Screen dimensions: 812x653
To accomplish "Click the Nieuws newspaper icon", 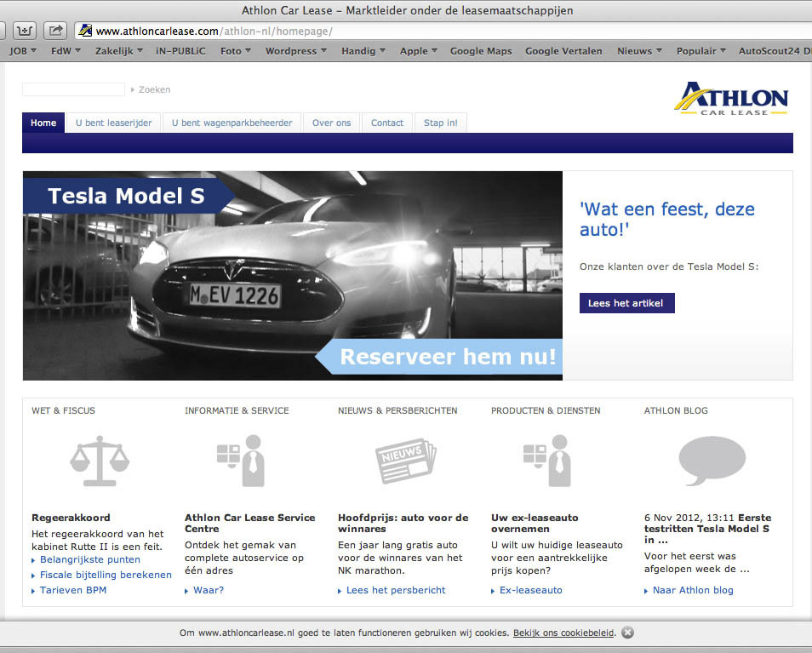I will coord(405,461).
